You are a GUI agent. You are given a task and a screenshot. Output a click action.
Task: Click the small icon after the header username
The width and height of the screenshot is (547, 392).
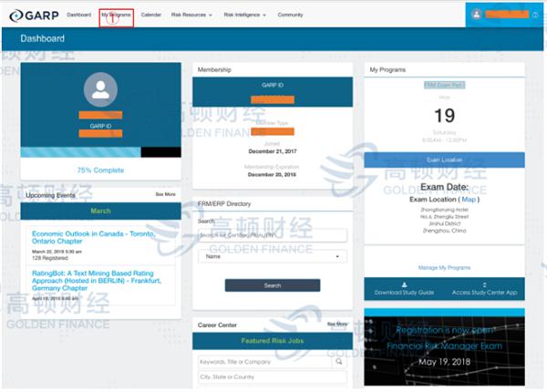point(535,15)
